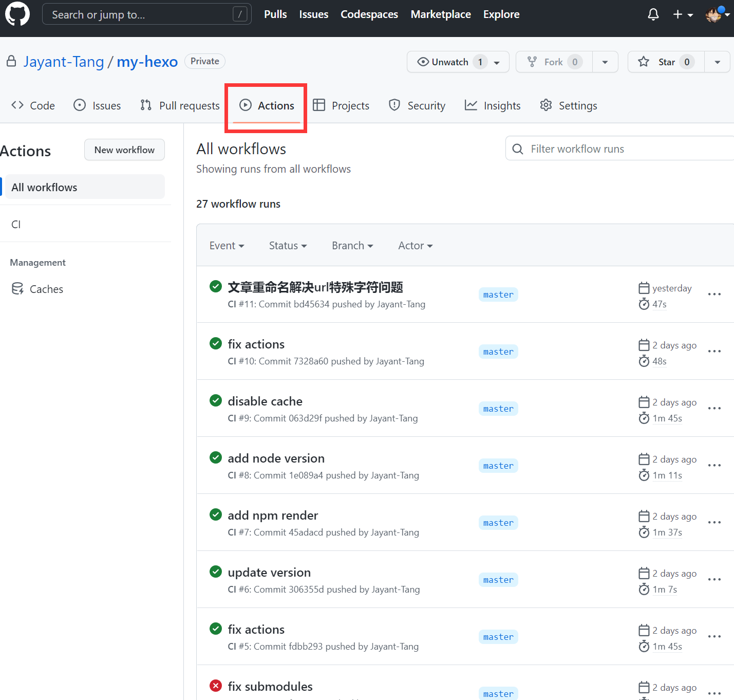Click the success status icon for CI #11
This screenshot has width=734, height=700.
(216, 286)
